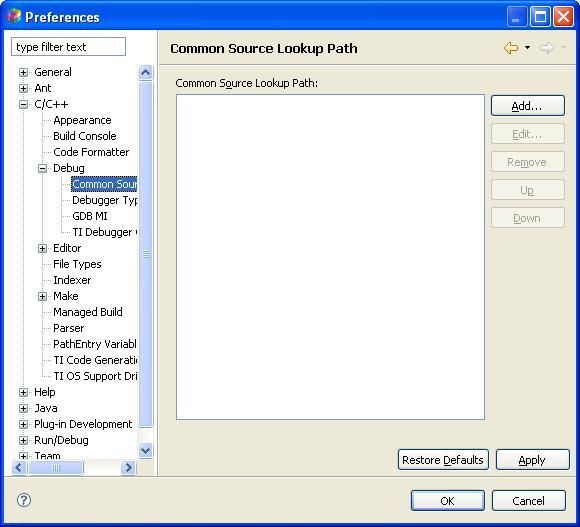The height and width of the screenshot is (527, 580).
Task: Open the back history dropdown arrow
Action: [x=527, y=47]
